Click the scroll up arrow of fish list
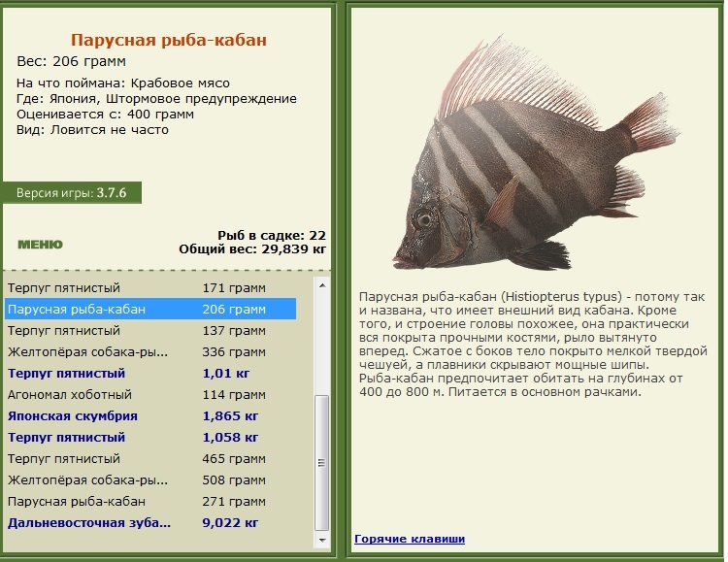 pos(322,285)
